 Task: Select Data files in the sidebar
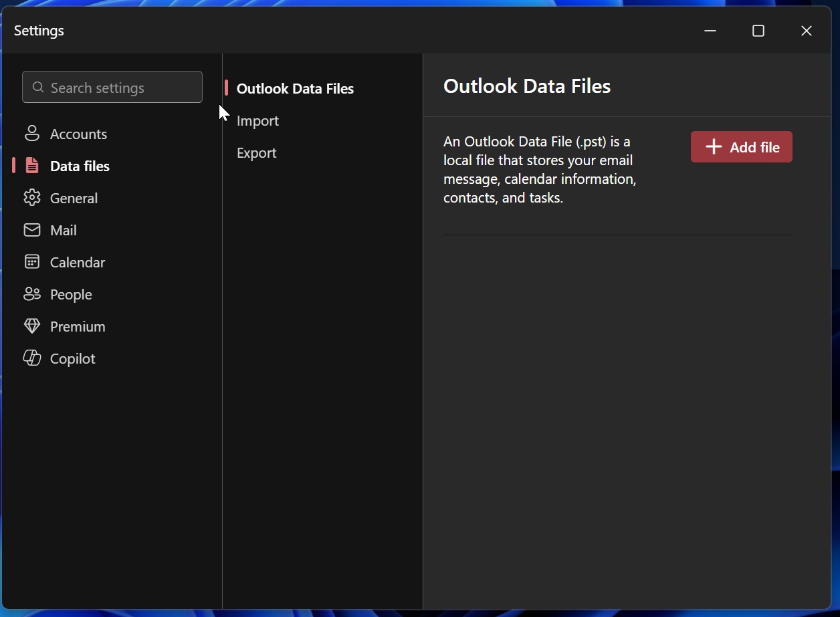[80, 166]
